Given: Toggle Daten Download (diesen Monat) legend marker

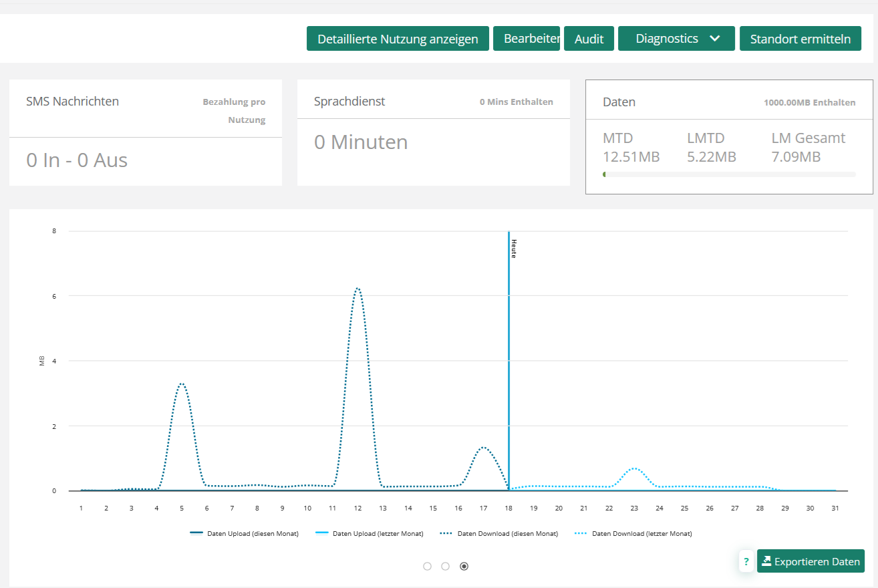Looking at the screenshot, I should click(446, 533).
